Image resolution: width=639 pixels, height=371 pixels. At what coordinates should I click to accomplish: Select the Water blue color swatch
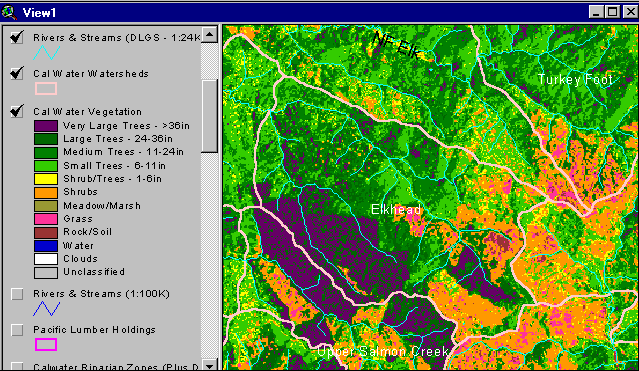pyautogui.click(x=46, y=246)
